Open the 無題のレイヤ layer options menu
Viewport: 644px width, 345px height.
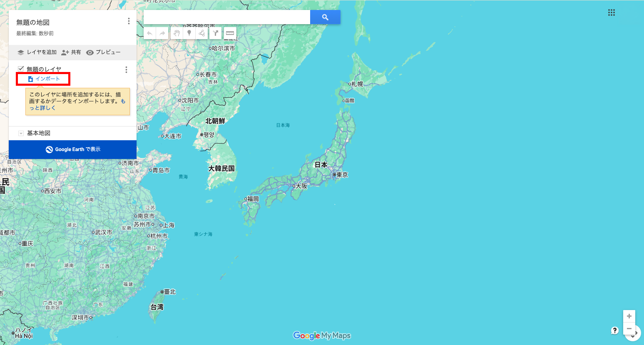click(126, 69)
